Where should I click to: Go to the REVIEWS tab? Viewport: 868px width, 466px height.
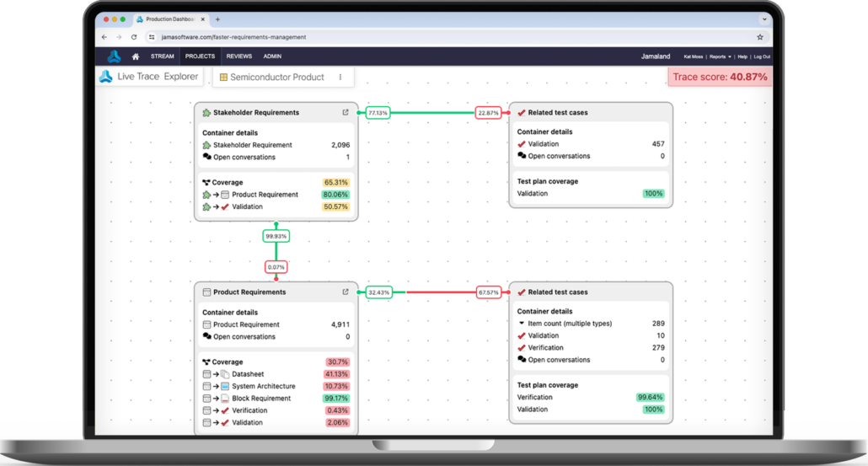coord(238,56)
